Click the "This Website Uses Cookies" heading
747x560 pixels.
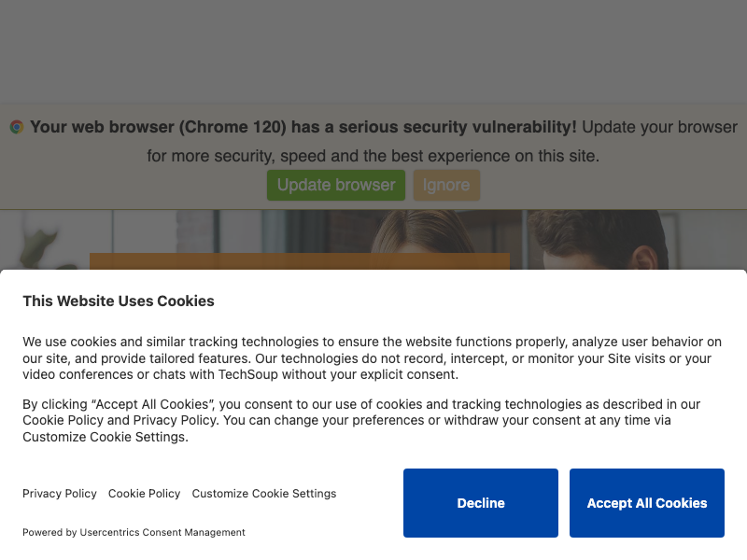tap(119, 301)
